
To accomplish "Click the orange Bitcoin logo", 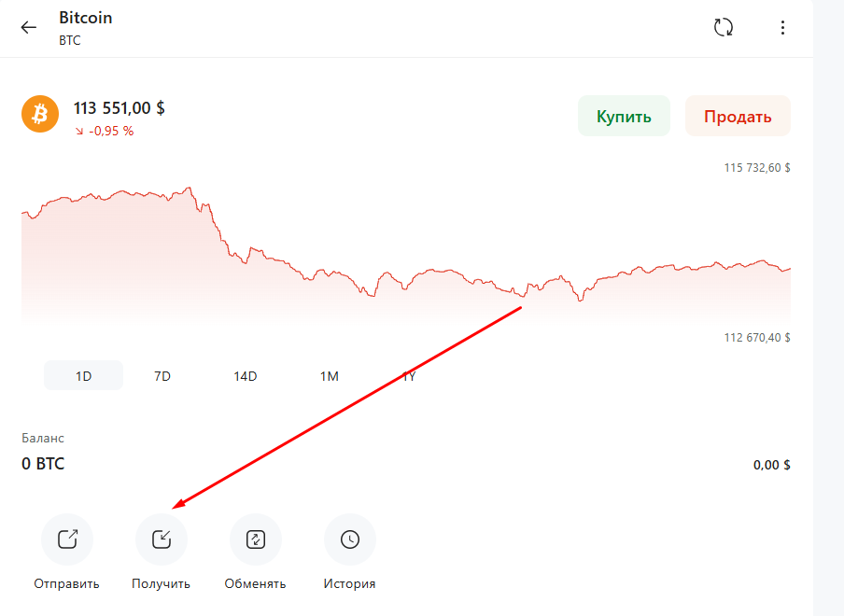I will 40,114.
